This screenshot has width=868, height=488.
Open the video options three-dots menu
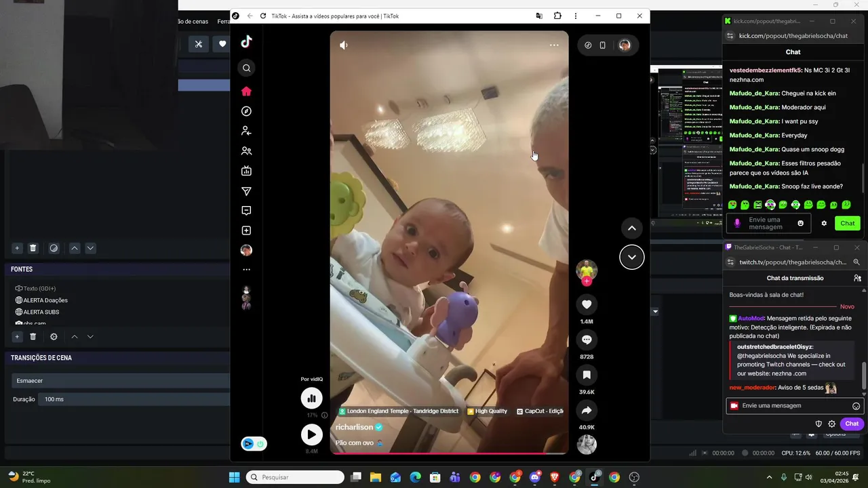[554, 45]
